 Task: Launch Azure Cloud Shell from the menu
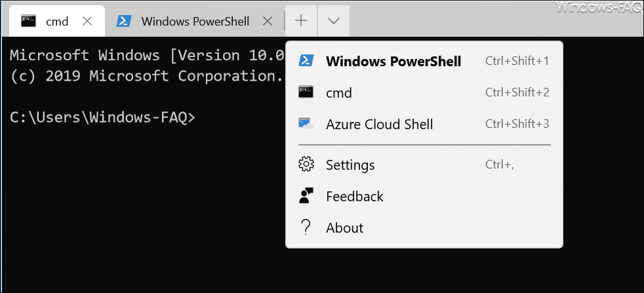click(424, 124)
